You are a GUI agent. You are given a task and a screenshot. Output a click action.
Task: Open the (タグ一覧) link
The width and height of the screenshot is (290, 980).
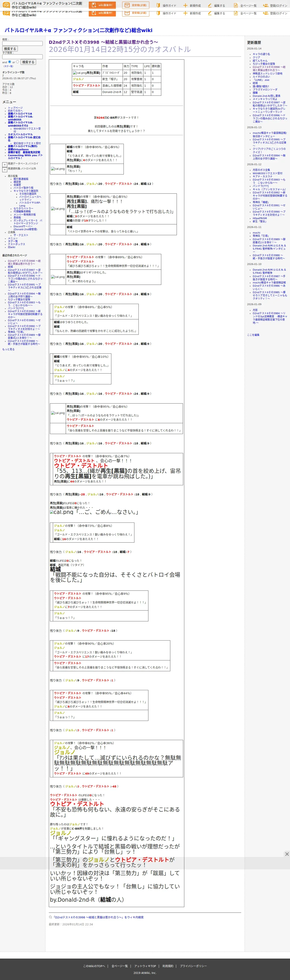click(8, 66)
